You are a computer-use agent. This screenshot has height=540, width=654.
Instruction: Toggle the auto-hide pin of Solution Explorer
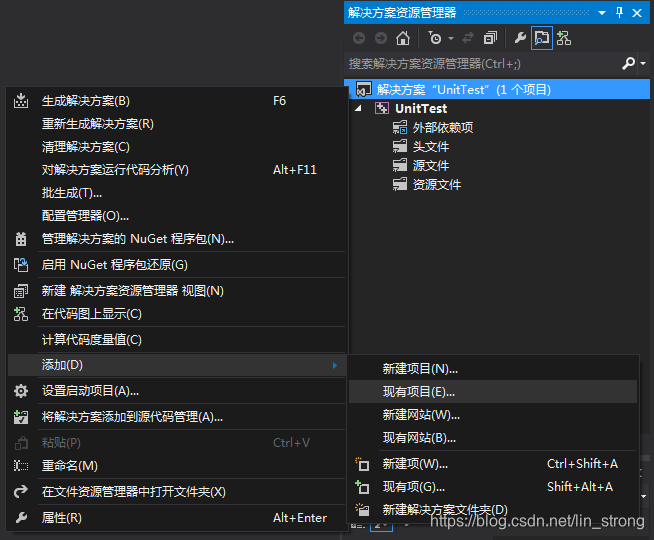click(x=619, y=13)
